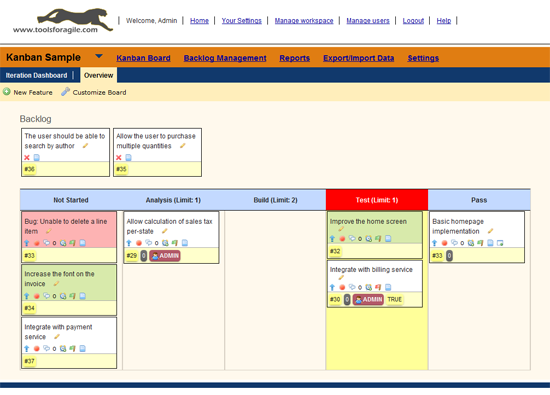Image resolution: width=550 pixels, height=395 pixels.
Task: Open the project Settings menu
Action: (x=423, y=58)
